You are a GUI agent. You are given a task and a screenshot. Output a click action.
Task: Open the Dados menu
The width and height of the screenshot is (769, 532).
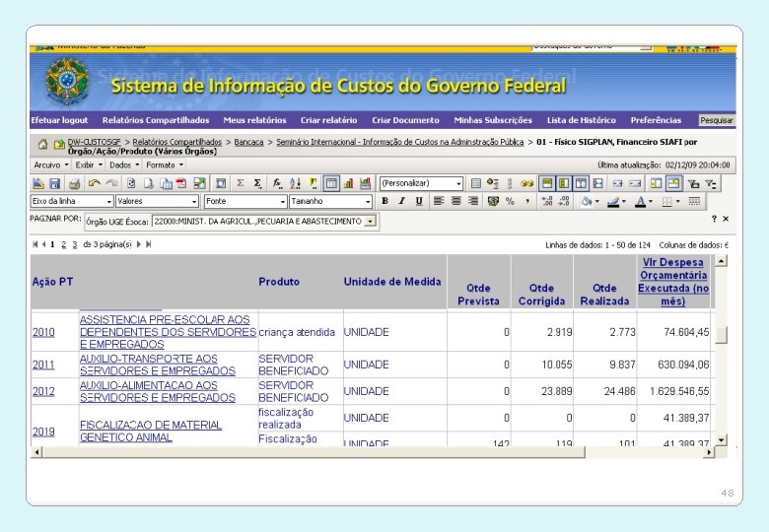tap(124, 166)
